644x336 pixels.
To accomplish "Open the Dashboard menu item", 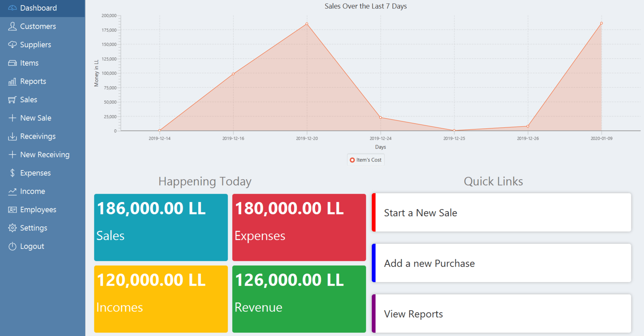I will 38,8.
